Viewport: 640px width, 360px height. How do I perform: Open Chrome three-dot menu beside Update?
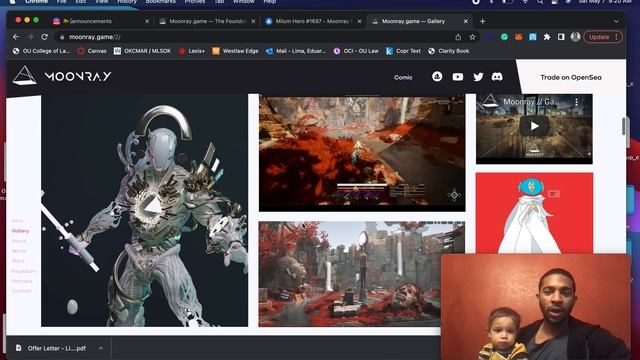click(x=617, y=37)
